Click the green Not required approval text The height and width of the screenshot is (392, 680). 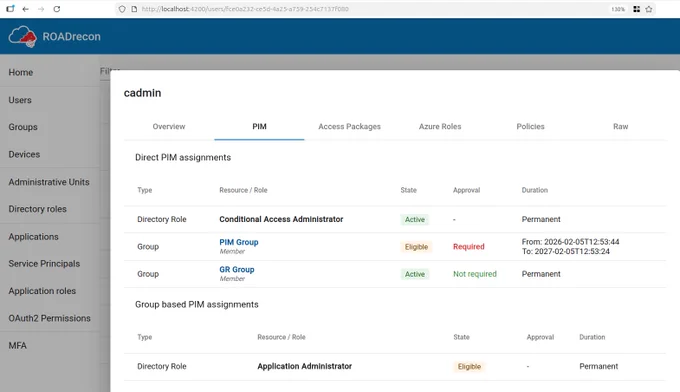475,274
